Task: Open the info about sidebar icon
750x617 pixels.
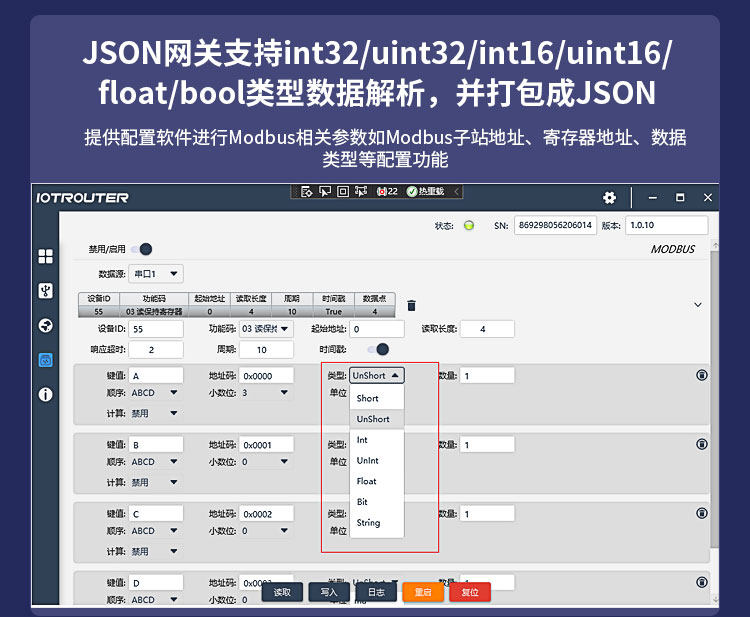Action: pyautogui.click(x=45, y=395)
